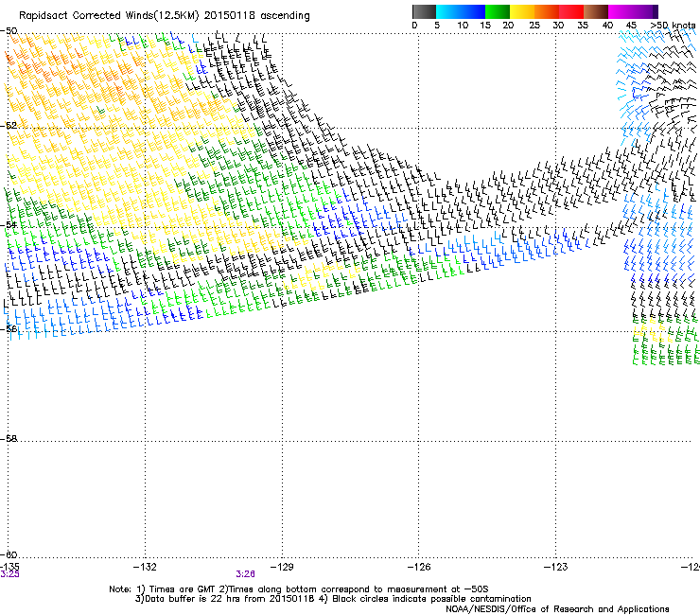
Task: Click the NOAA/NESDIS credit line
Action: point(557,609)
